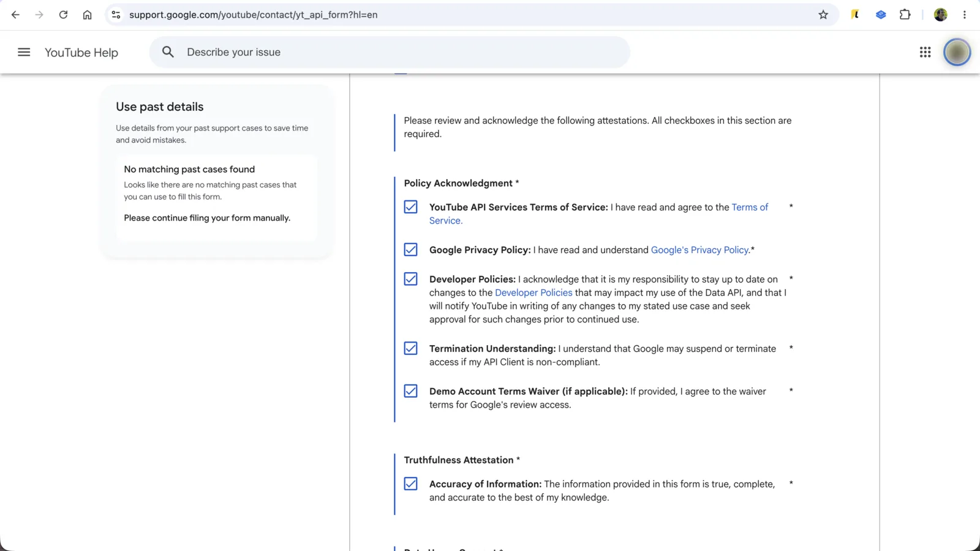This screenshot has width=980, height=551.
Task: Open Google's Privacy Policy link
Action: click(x=699, y=250)
